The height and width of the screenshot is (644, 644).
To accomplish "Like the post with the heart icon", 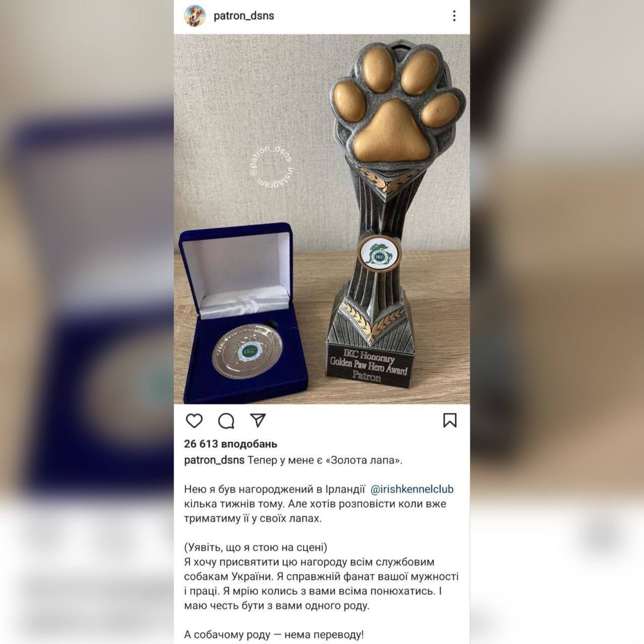I will [194, 421].
